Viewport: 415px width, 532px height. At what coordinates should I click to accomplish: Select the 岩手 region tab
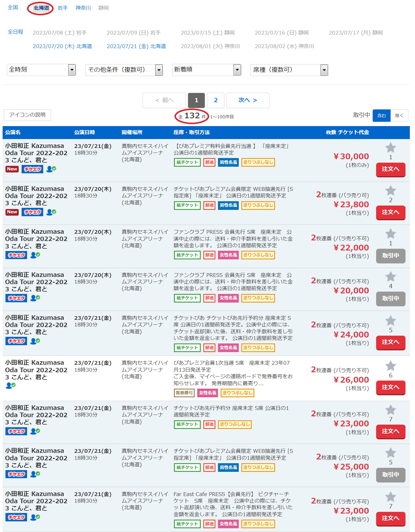[62, 8]
